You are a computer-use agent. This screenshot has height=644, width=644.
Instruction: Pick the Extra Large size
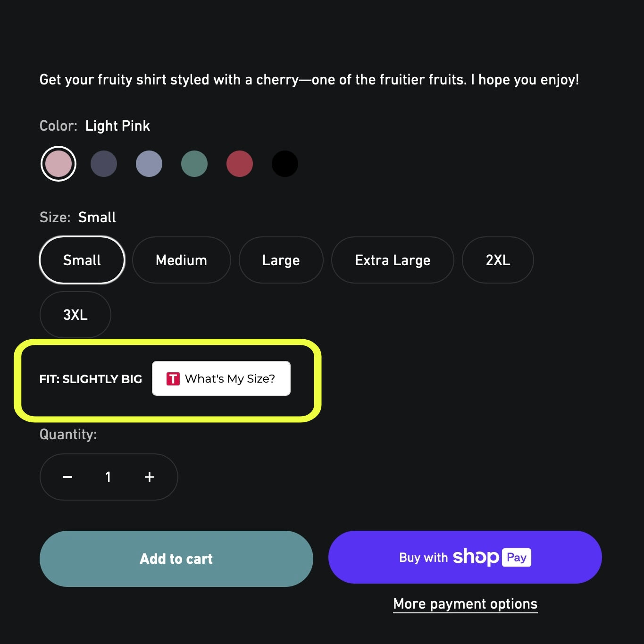coord(393,260)
